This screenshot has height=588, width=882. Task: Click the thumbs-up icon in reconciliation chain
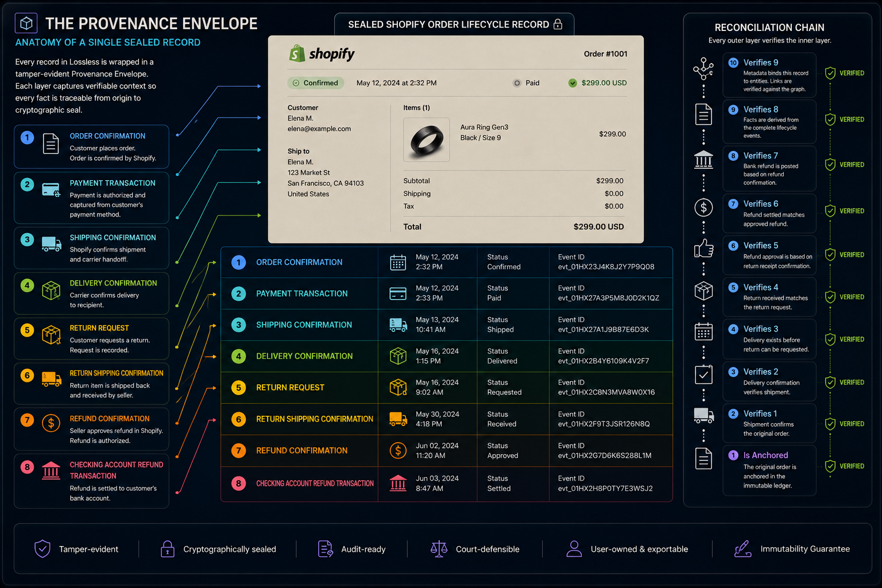pos(703,249)
